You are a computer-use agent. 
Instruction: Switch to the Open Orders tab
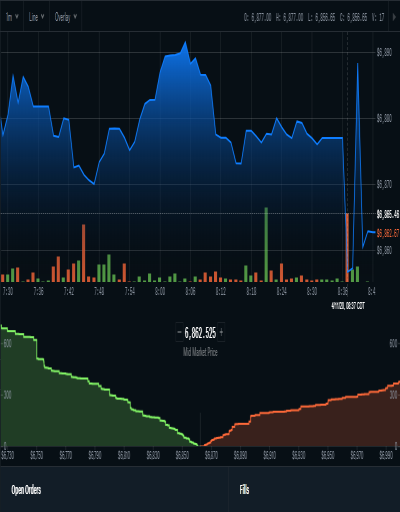[26, 490]
